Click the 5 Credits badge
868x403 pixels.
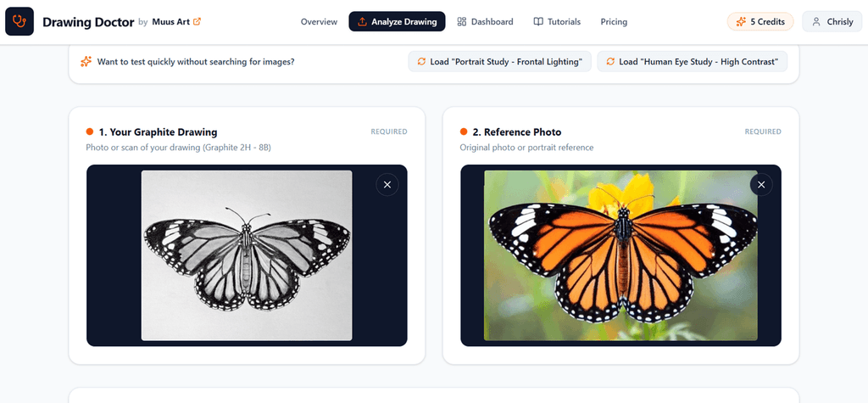click(x=760, y=21)
